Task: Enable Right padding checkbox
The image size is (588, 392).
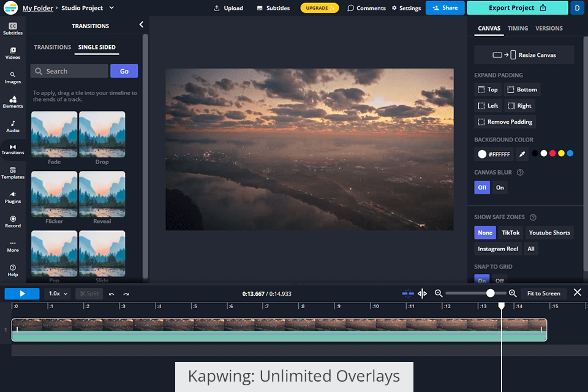Action: [x=519, y=106]
